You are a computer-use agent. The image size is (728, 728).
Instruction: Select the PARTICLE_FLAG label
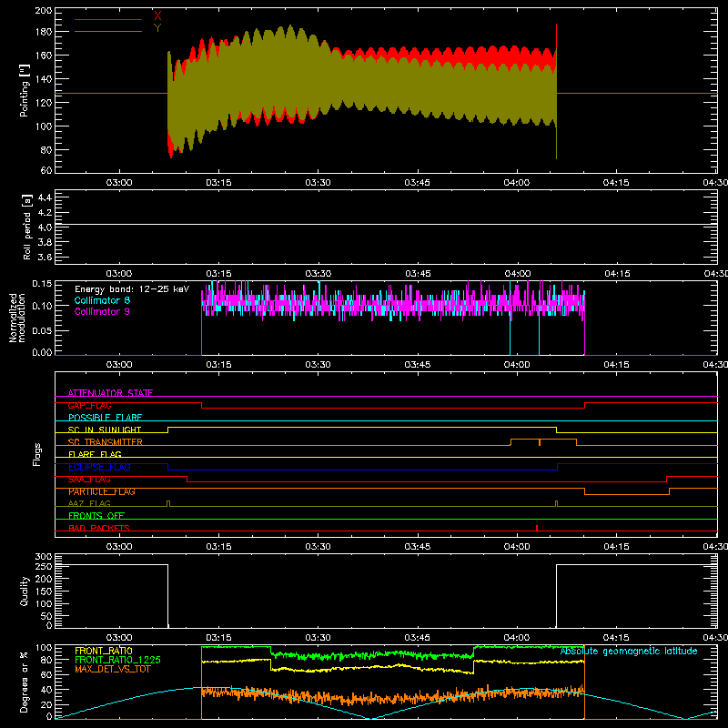tap(102, 491)
